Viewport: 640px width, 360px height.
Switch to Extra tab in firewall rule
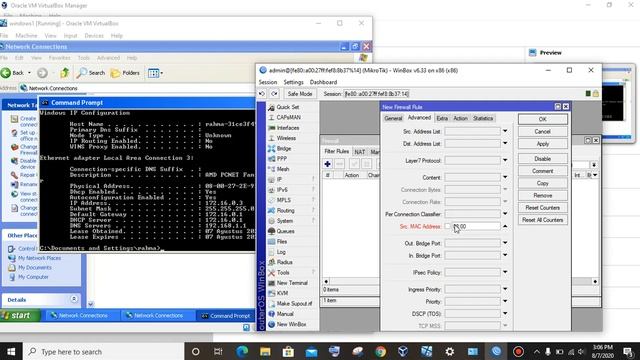442,118
